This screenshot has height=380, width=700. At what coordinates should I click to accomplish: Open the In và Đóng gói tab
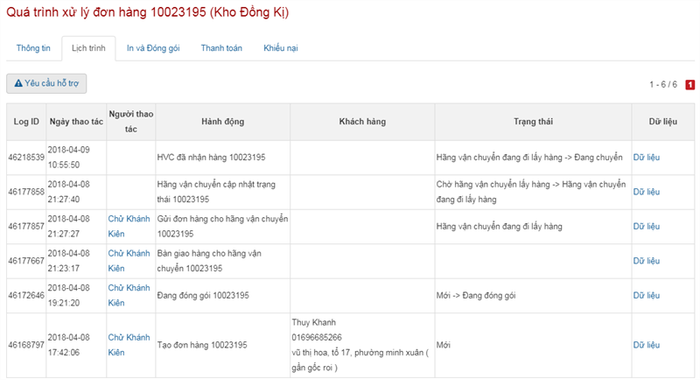(153, 48)
